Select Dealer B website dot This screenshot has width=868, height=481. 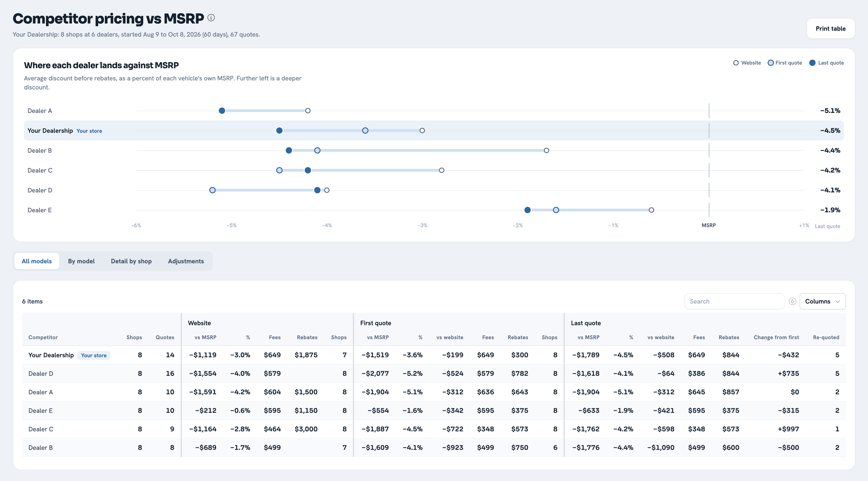547,150
